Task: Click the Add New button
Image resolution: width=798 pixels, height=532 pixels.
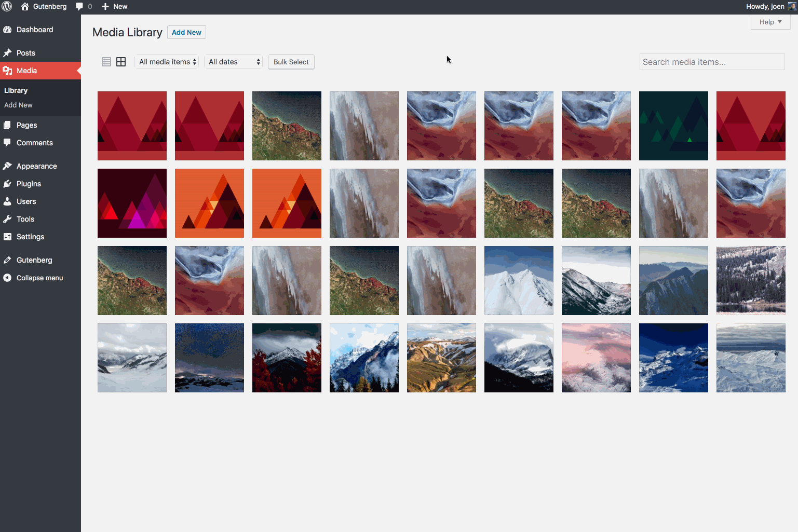Action: pos(186,32)
